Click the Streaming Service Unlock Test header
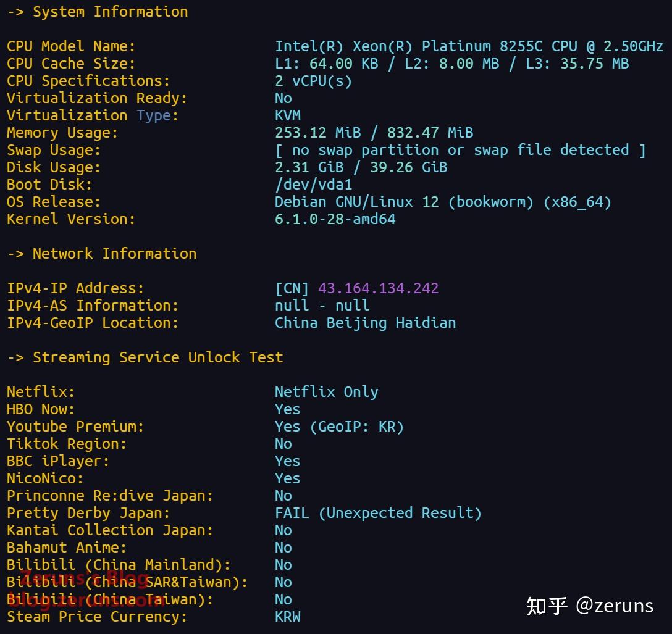672x634 pixels. click(x=145, y=357)
